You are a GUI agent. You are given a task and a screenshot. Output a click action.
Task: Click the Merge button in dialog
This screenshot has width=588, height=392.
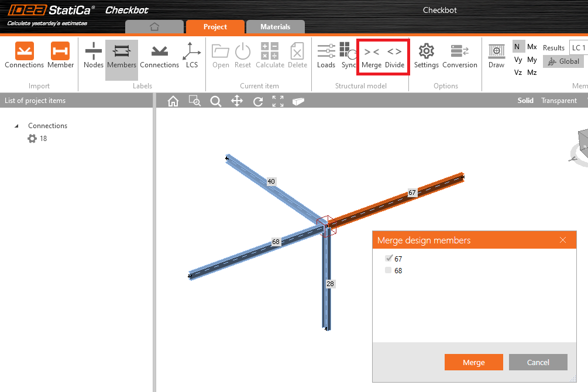tap(474, 362)
